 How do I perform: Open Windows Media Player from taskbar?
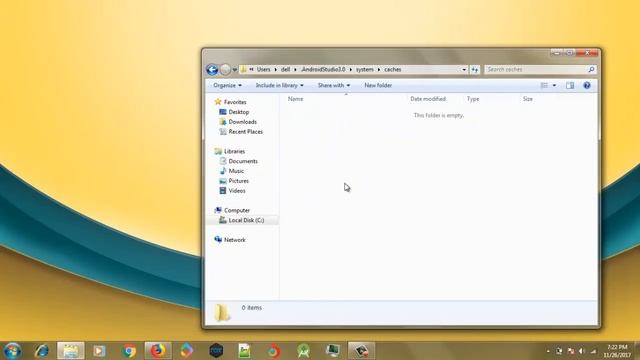99,351
